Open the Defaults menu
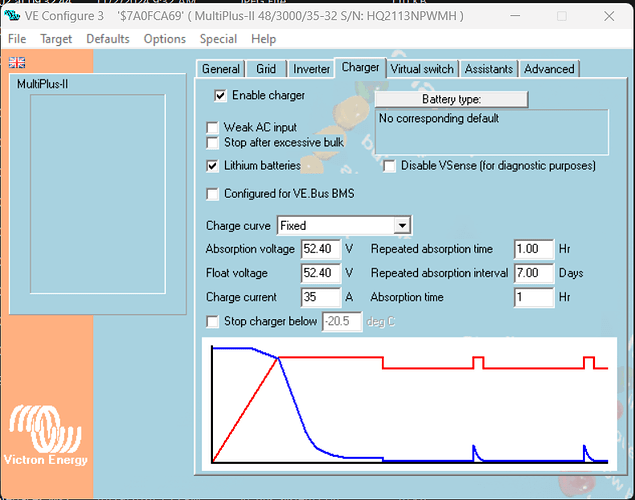 click(x=108, y=39)
